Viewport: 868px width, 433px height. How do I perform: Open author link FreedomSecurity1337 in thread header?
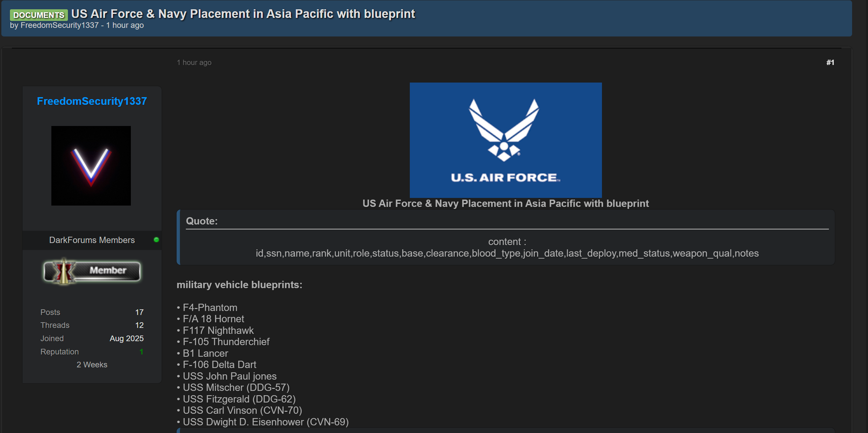60,25
